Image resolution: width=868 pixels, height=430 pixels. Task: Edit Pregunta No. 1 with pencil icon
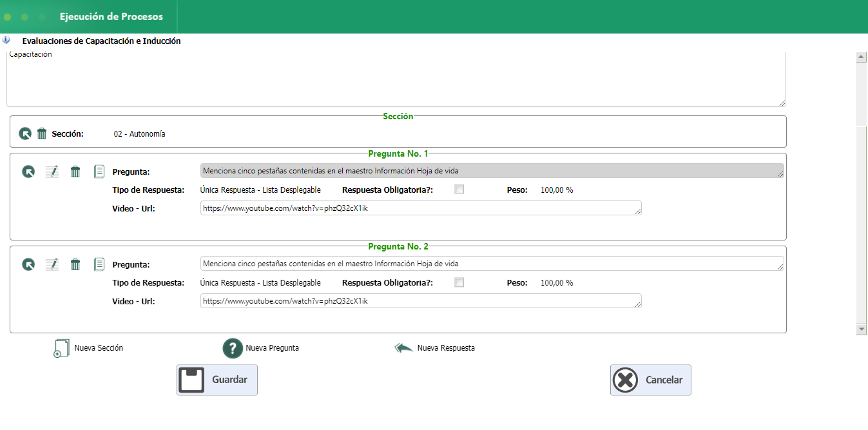click(x=52, y=171)
